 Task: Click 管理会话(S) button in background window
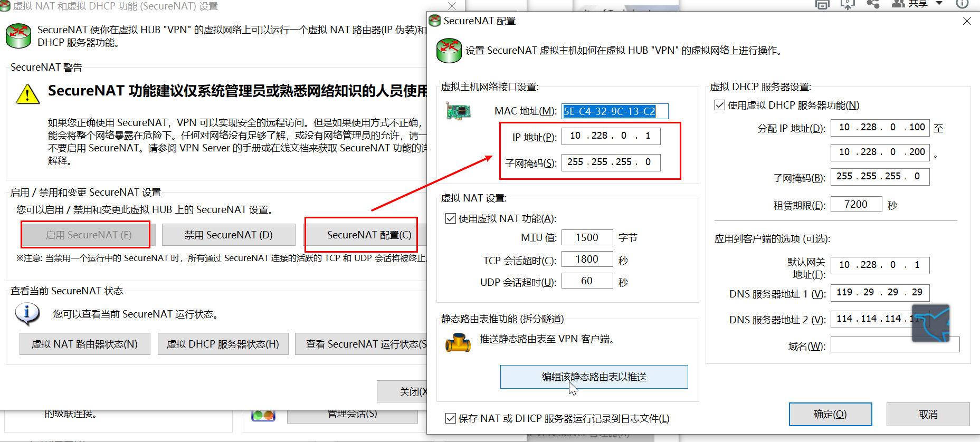point(353,415)
